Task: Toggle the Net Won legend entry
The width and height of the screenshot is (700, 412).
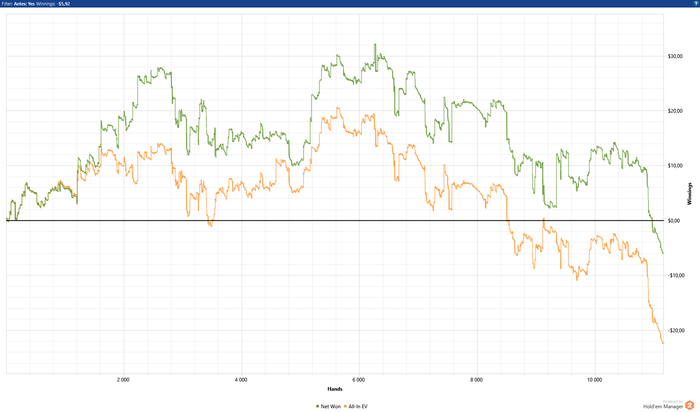Action: point(328,406)
